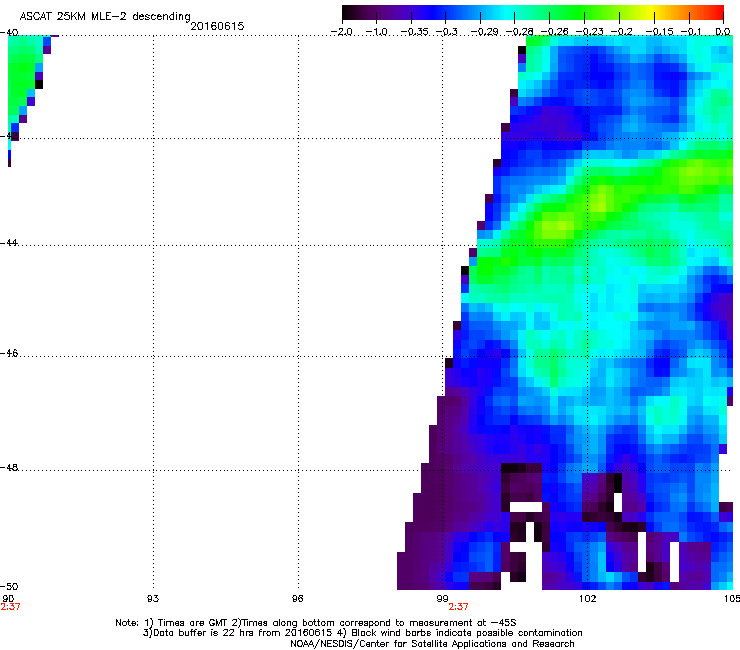The height and width of the screenshot is (650, 740).
Task: Click the title 'ASCAT 25KM MLE-2 descending'
Action: click(x=105, y=17)
